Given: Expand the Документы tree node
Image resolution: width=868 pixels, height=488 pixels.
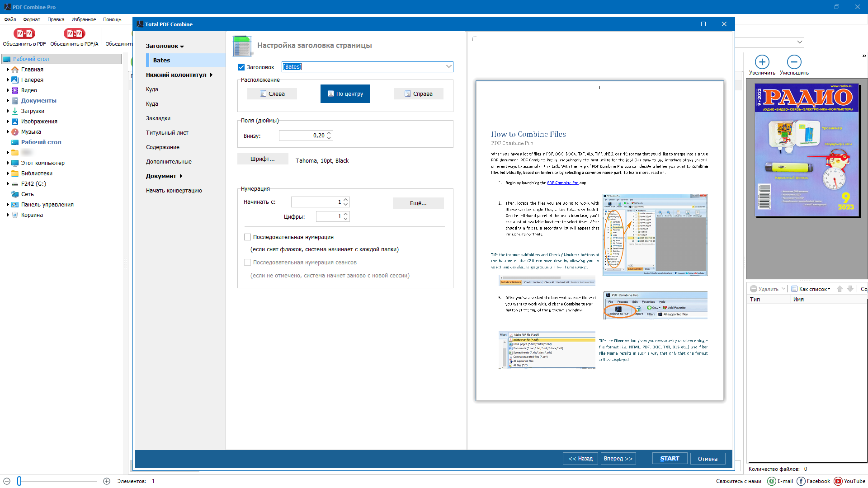Looking at the screenshot, I should (x=8, y=100).
